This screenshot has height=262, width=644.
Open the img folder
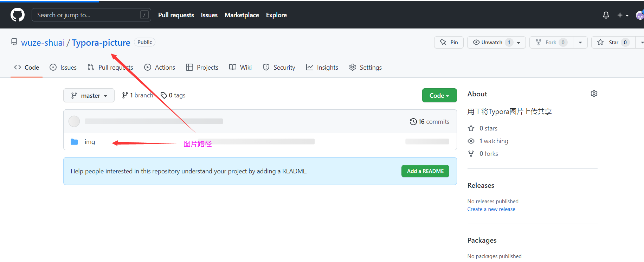(x=90, y=142)
